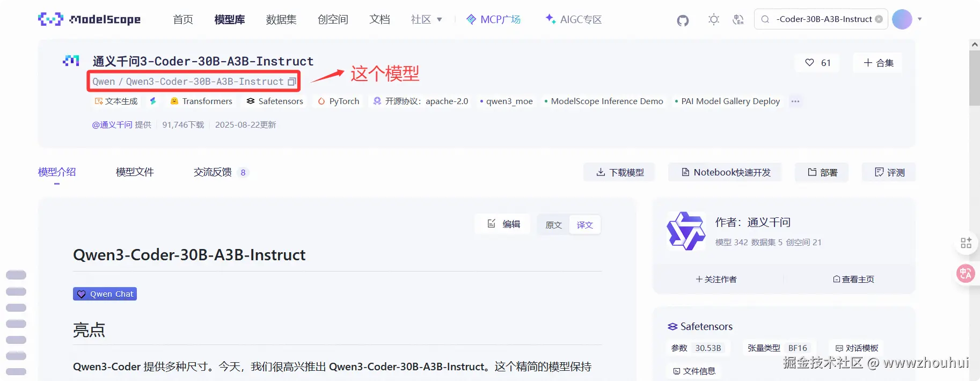Click the floating QR grid icon
The width and height of the screenshot is (980, 381).
click(x=966, y=243)
